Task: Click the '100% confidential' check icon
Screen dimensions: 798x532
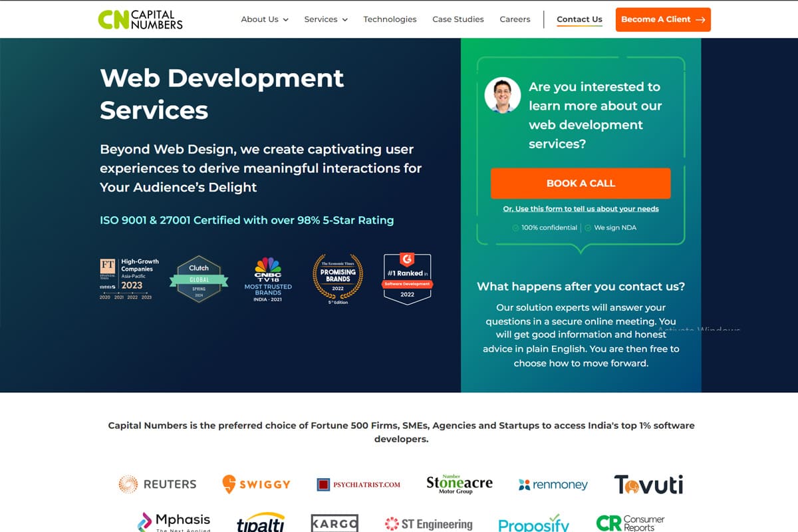Action: (x=515, y=227)
